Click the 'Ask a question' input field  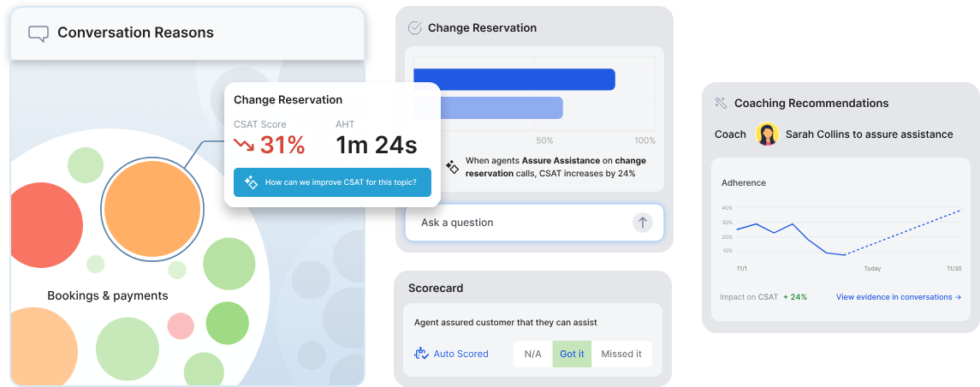[534, 223]
